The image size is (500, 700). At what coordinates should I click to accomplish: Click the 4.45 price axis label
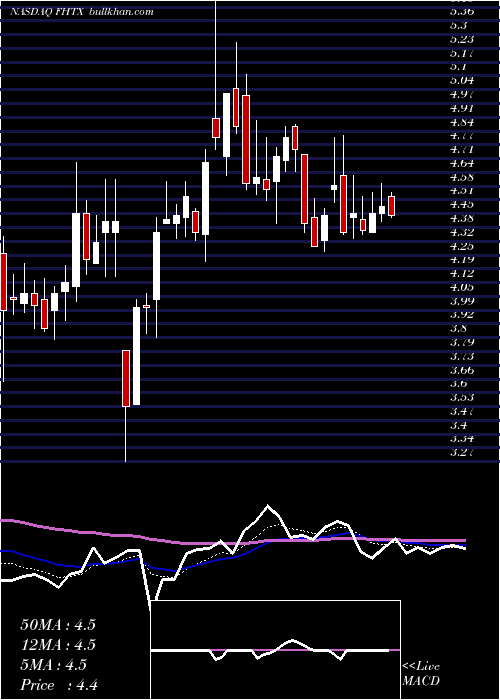[x=462, y=204]
